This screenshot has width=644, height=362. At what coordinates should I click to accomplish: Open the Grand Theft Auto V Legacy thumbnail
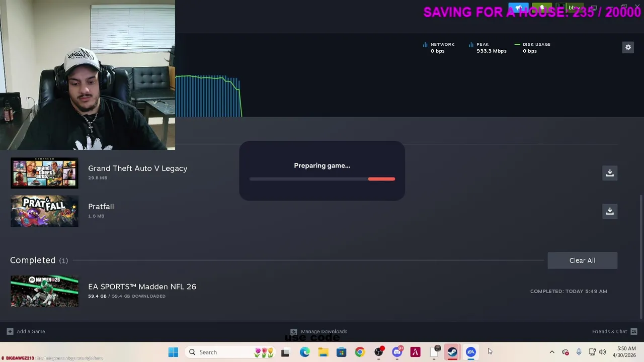[44, 173]
